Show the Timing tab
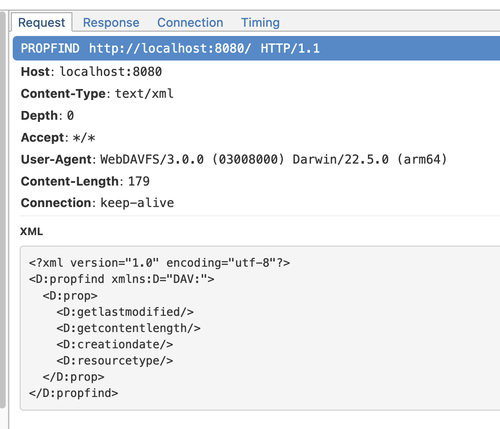The image size is (500, 429). coord(260,23)
